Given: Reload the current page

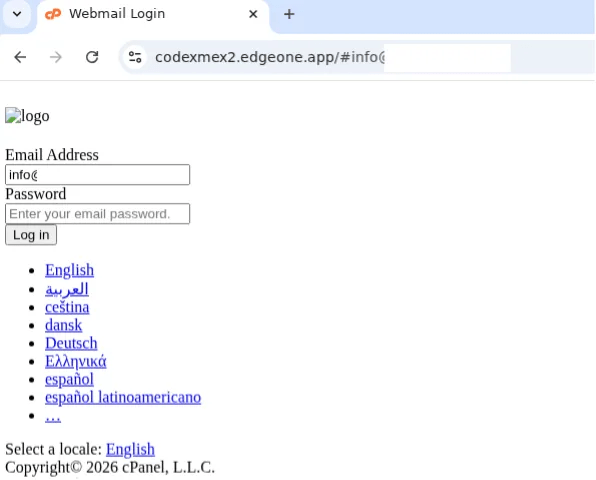Looking at the screenshot, I should (92, 57).
